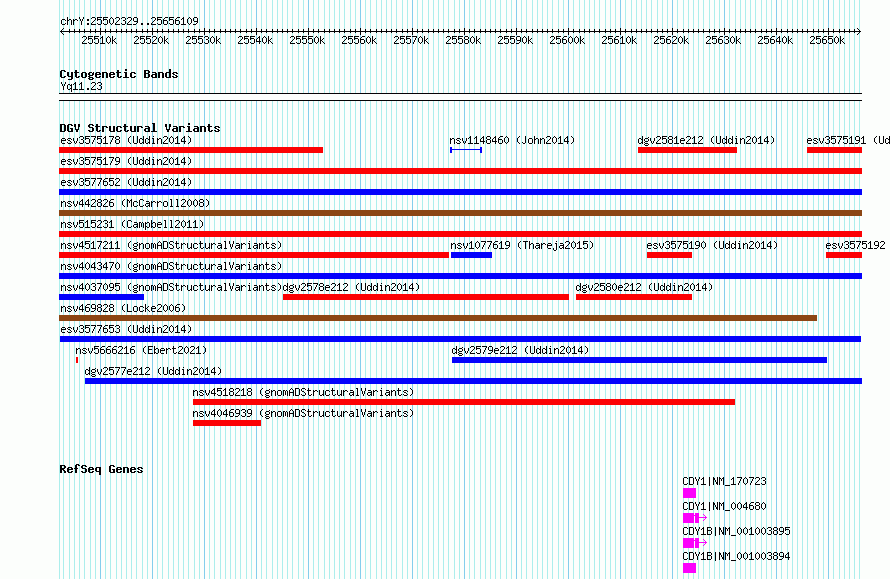Select the red bar below nsv4517211
The image size is (890, 579).
coord(254,255)
